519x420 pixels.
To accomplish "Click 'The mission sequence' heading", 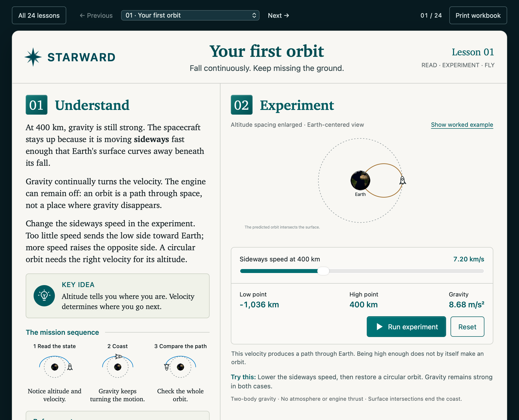I will coord(63,332).
